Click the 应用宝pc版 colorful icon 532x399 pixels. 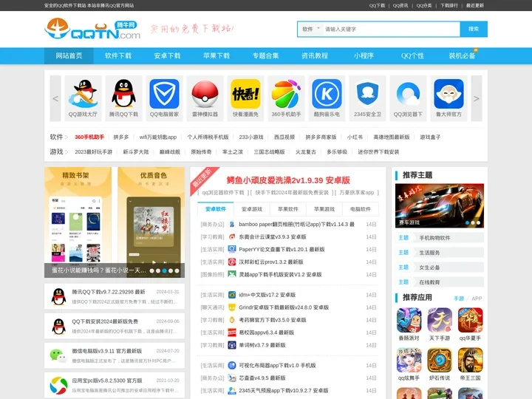coord(58,385)
